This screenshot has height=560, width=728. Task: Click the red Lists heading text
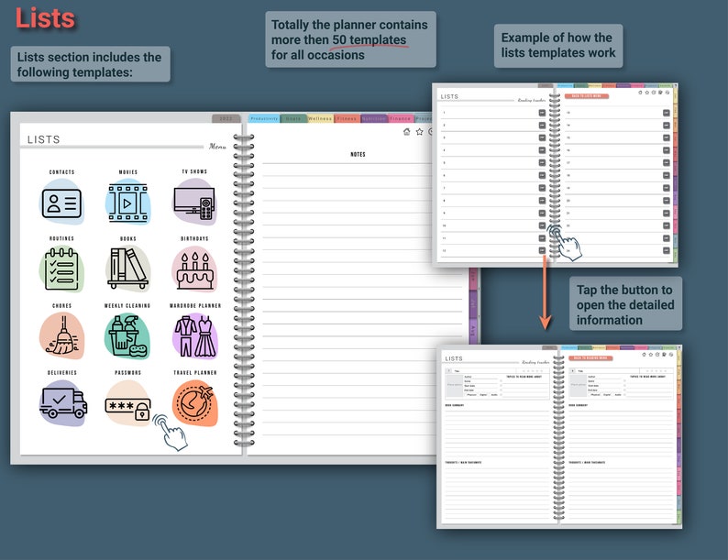(x=45, y=18)
